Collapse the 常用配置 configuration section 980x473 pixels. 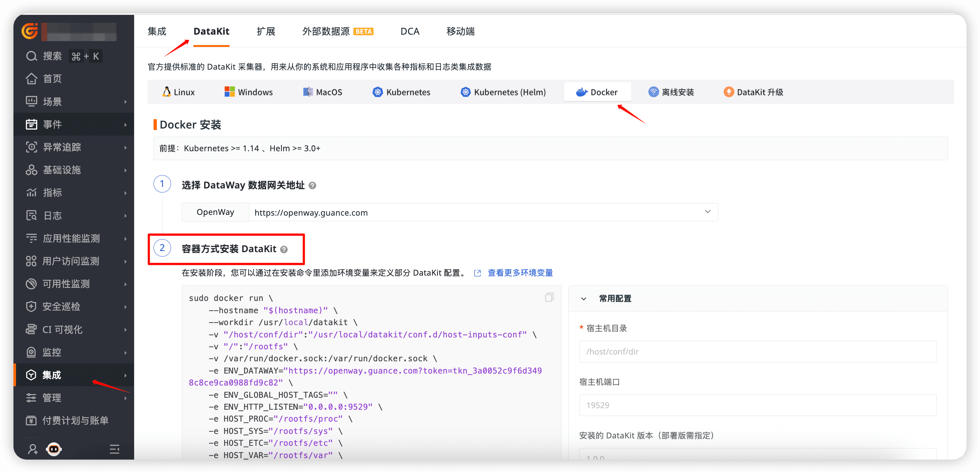pos(583,299)
